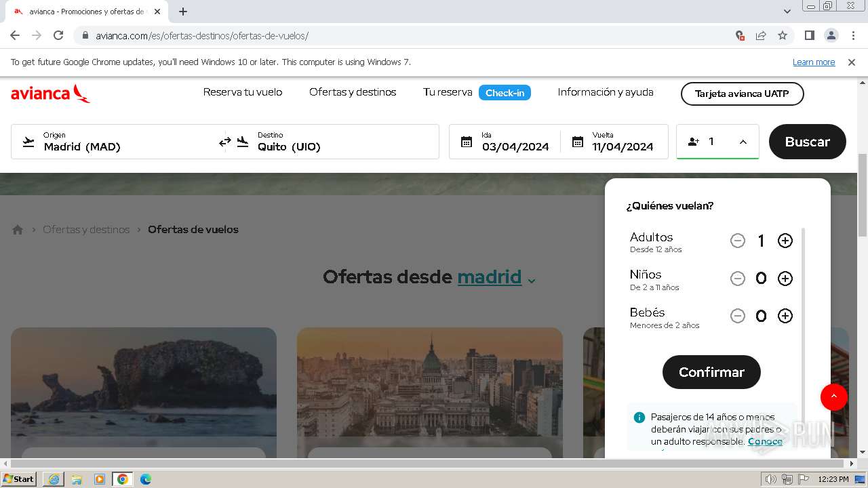Increase the Adultos count
868x488 pixels.
click(785, 241)
